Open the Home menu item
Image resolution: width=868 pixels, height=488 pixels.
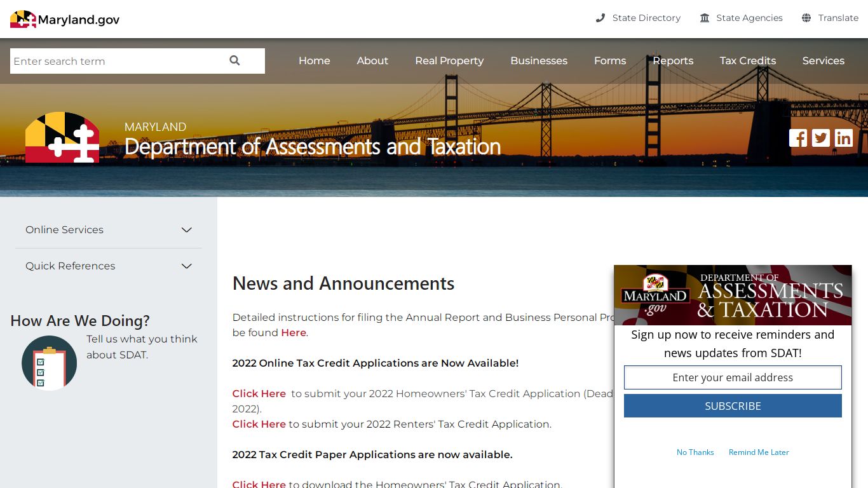[315, 61]
